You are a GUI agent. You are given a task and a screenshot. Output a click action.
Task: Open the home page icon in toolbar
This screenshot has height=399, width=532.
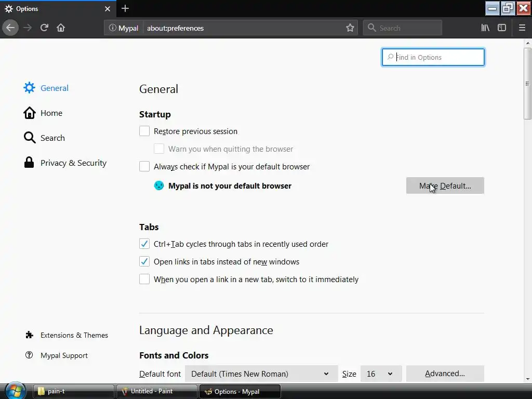coord(61,28)
